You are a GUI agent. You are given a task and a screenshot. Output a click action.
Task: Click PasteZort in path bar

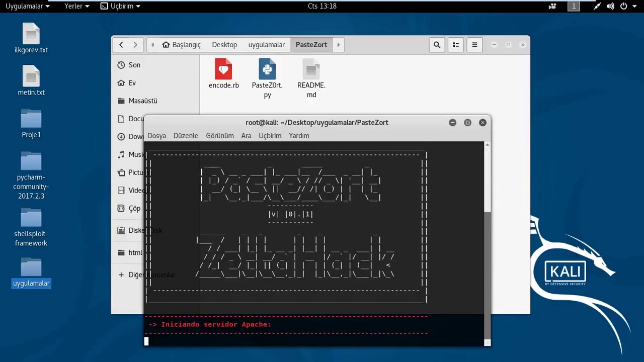pos(311,45)
